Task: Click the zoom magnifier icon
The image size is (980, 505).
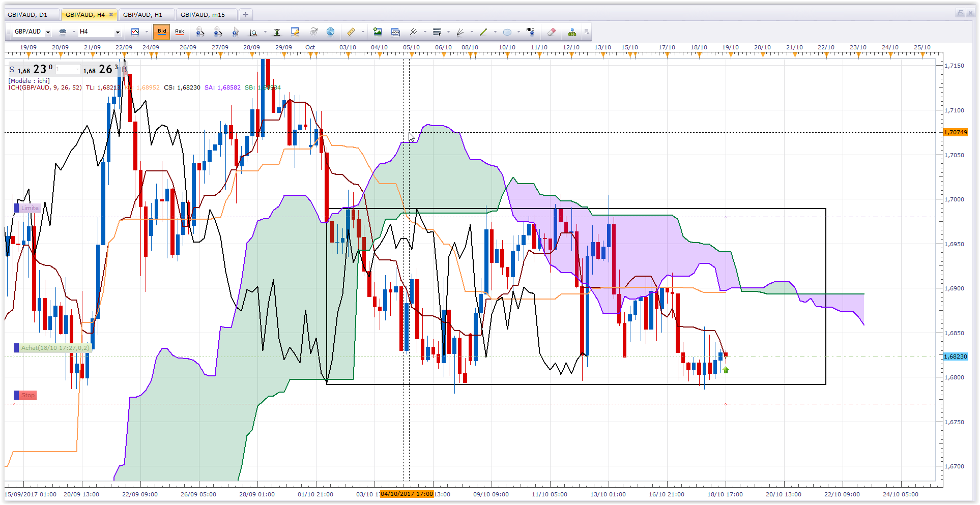Action: tap(253, 33)
